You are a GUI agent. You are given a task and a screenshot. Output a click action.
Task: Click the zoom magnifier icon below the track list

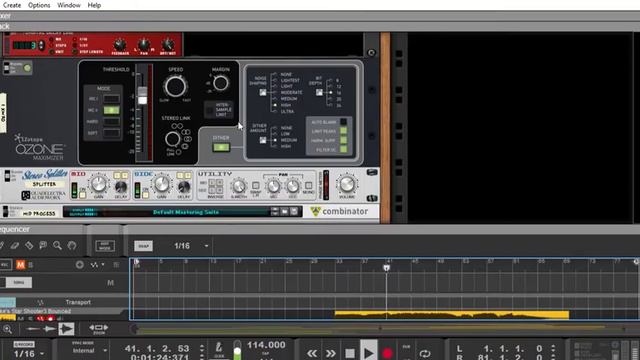pos(7,329)
